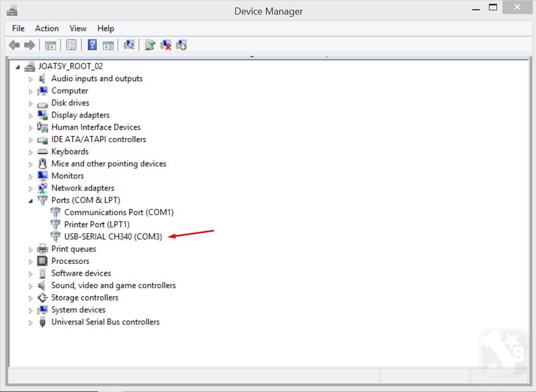Select Sound, video and game controllers label

click(x=114, y=285)
